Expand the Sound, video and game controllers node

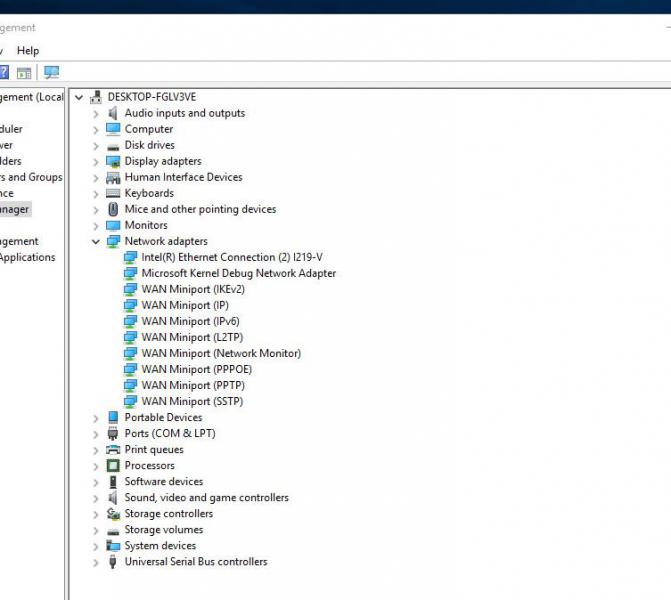point(96,497)
